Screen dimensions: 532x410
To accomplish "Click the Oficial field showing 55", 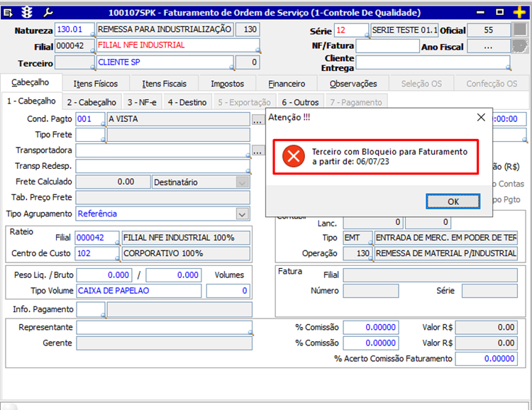I will (x=489, y=31).
